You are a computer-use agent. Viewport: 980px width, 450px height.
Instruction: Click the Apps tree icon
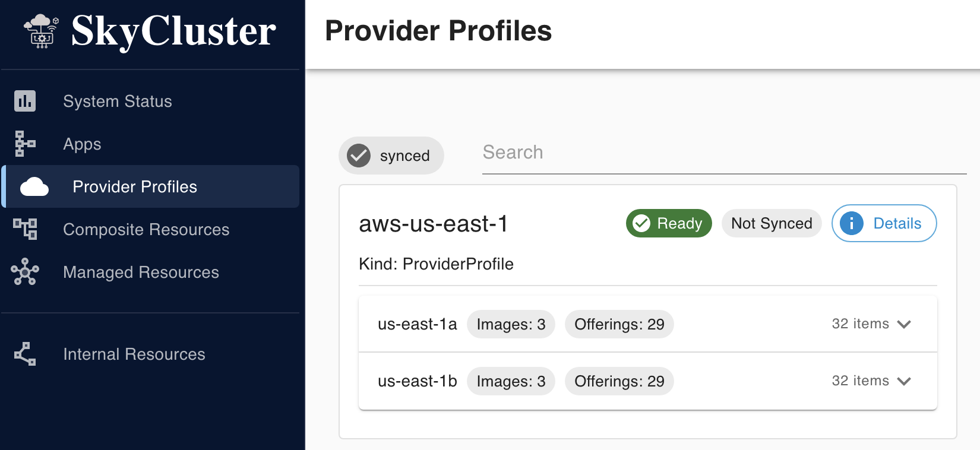pyautogui.click(x=25, y=144)
